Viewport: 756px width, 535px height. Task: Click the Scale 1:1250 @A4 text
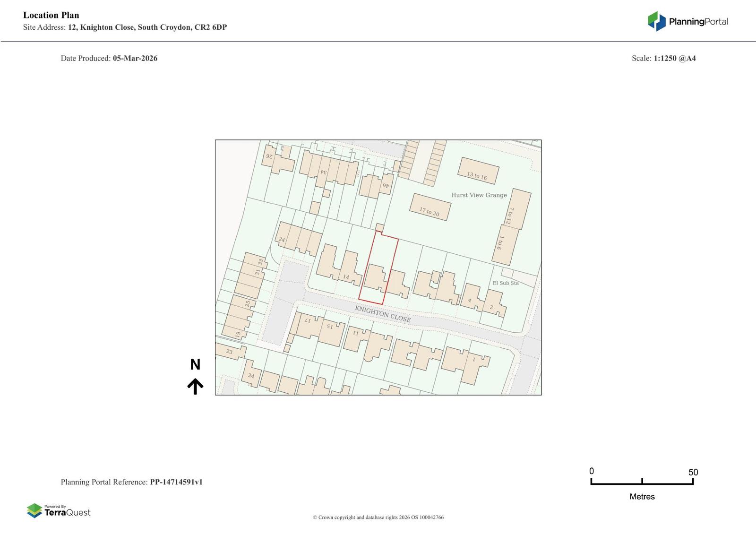point(663,58)
